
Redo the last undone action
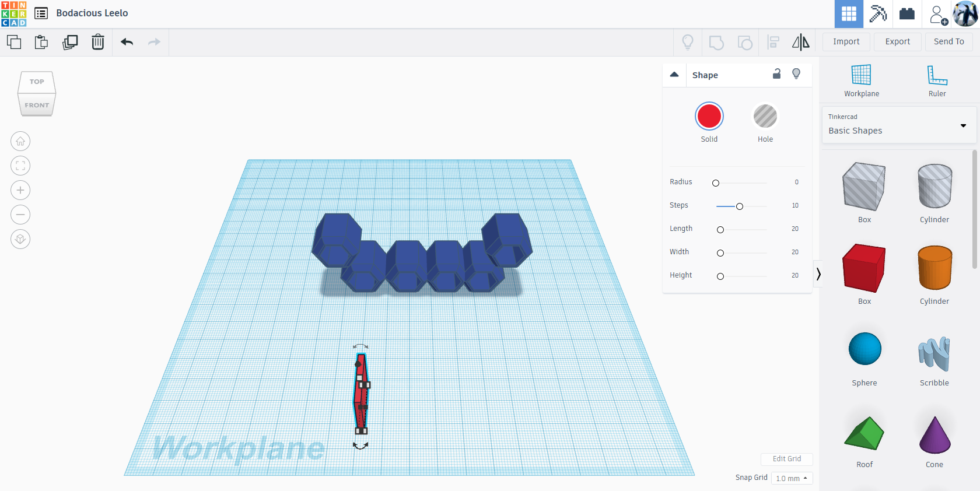tap(154, 42)
